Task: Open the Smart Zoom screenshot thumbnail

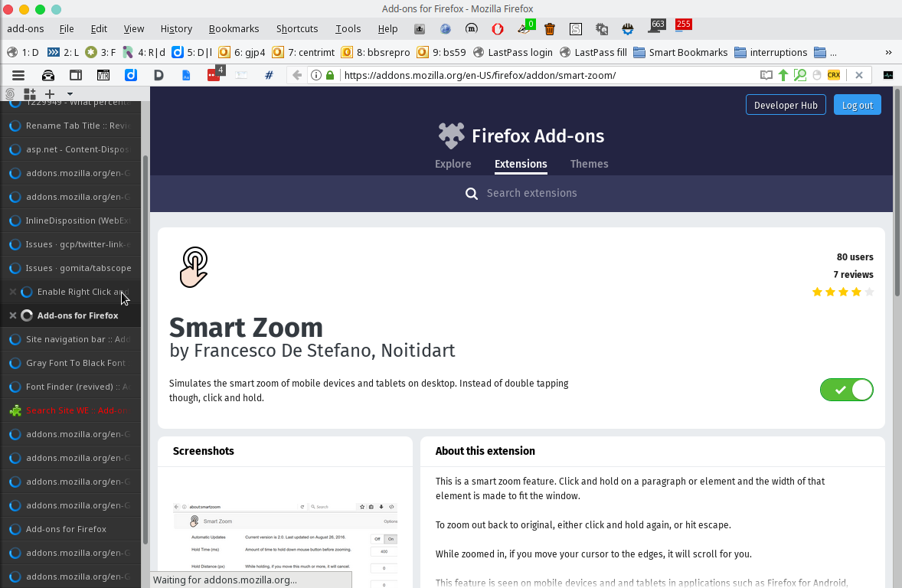Action: point(286,544)
